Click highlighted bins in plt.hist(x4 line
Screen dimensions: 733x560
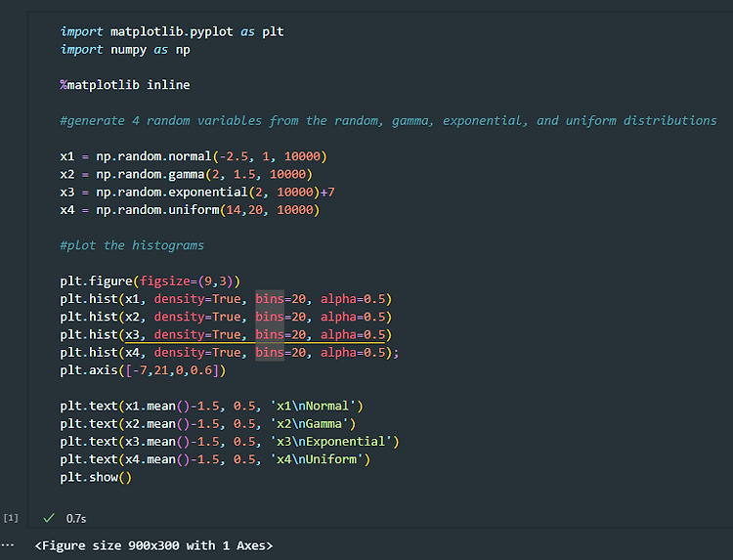[x=270, y=352]
